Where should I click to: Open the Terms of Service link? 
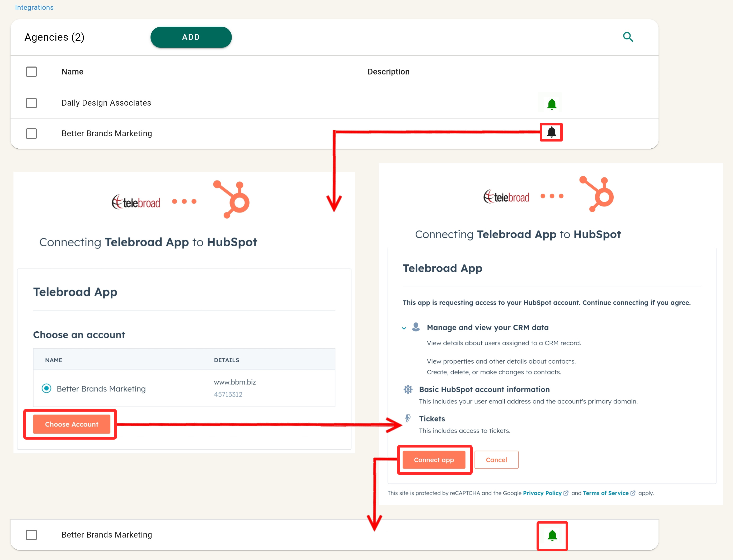(x=605, y=493)
